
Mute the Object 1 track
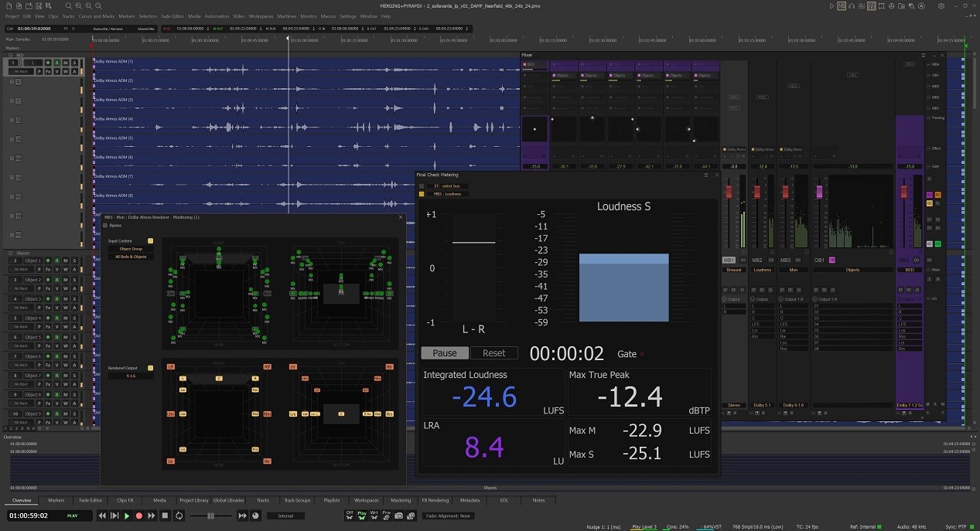[66, 260]
